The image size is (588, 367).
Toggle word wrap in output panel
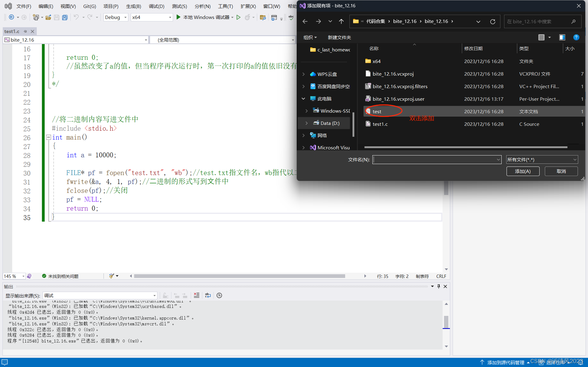click(x=208, y=295)
